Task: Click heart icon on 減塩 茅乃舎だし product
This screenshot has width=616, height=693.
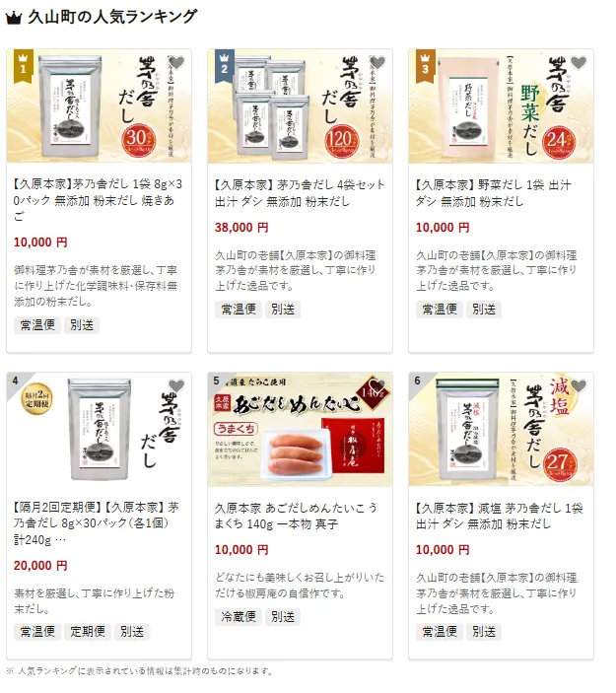Action: [x=579, y=385]
